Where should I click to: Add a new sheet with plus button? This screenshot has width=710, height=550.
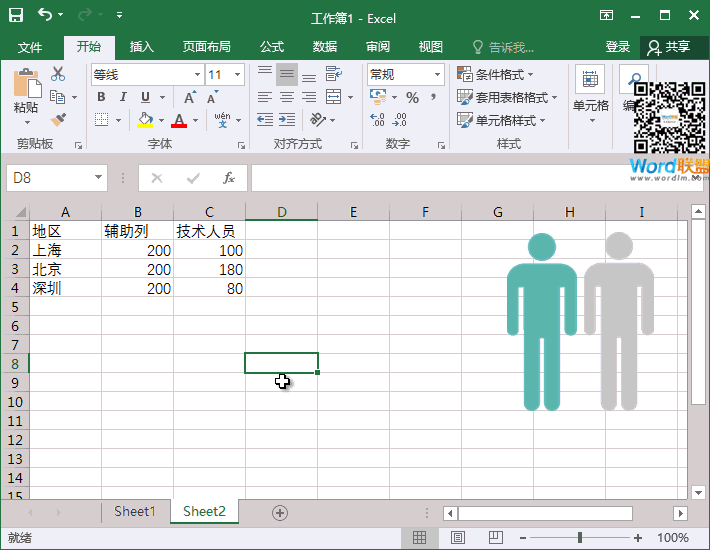279,513
